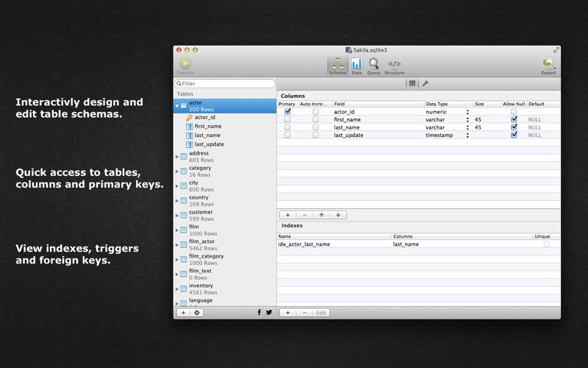This screenshot has height=368, width=588.
Task: Move column up with arrow button
Action: coord(321,215)
